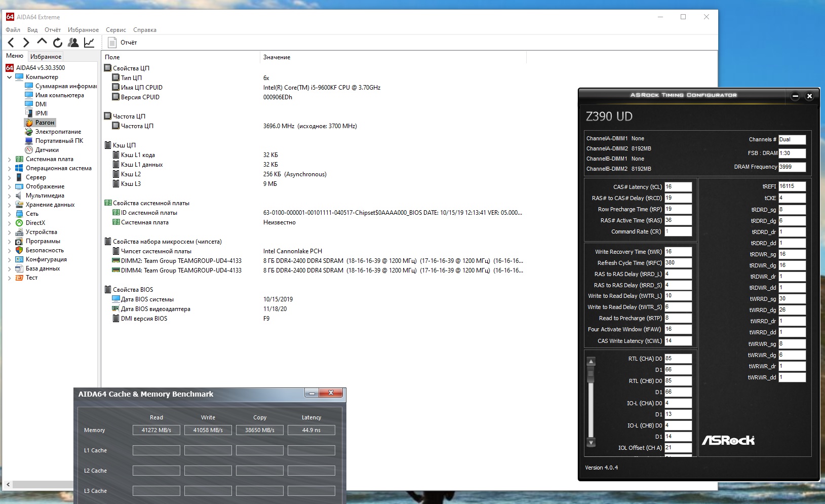Click the Отчёт report toolbar button
Viewport: 825px width, 504px height.
pos(123,43)
